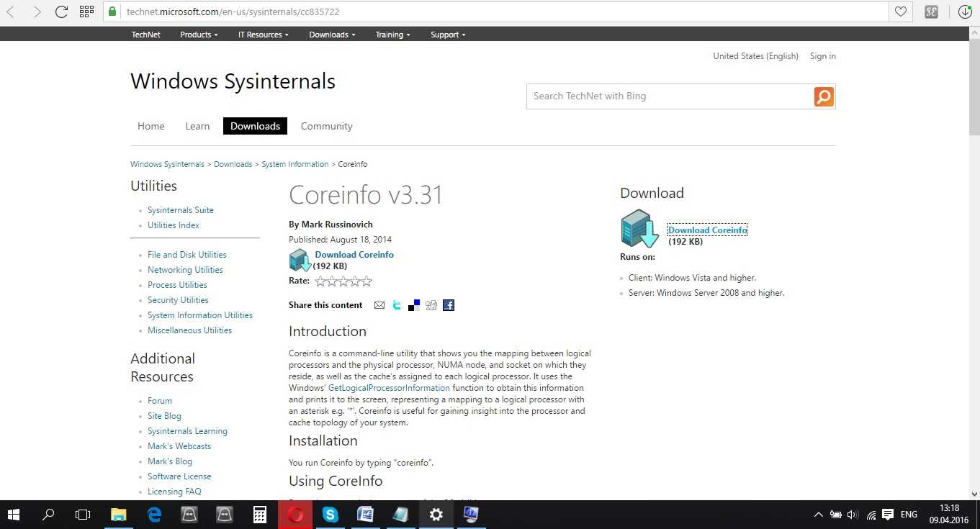Open the volume control in system tray

(x=853, y=515)
